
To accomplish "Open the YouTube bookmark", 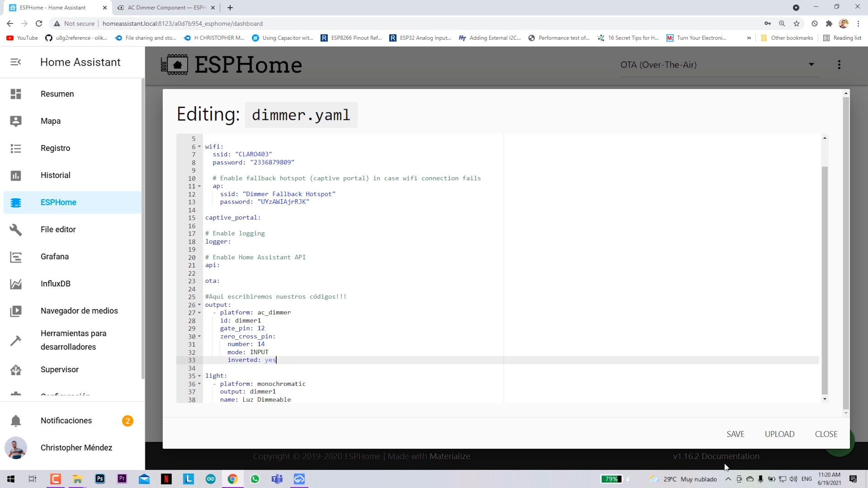I will click(x=22, y=38).
